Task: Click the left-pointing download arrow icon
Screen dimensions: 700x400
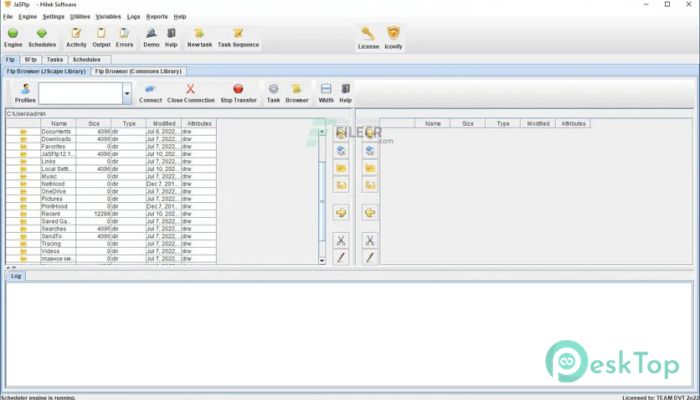Action: 370,213
